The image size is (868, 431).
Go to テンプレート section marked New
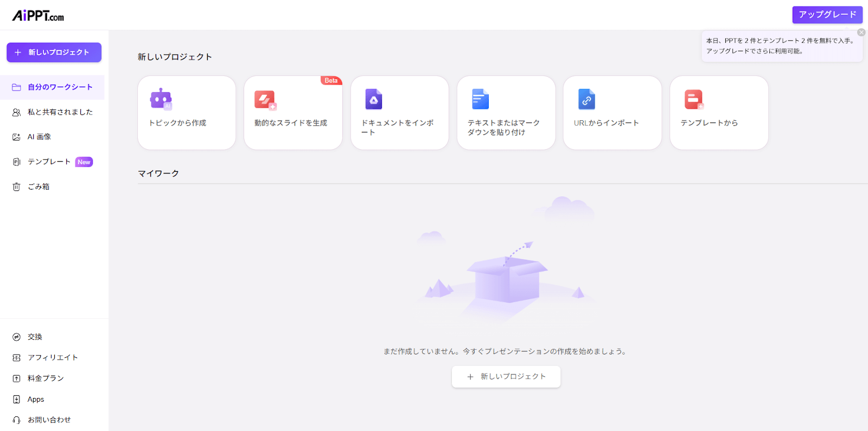(49, 162)
